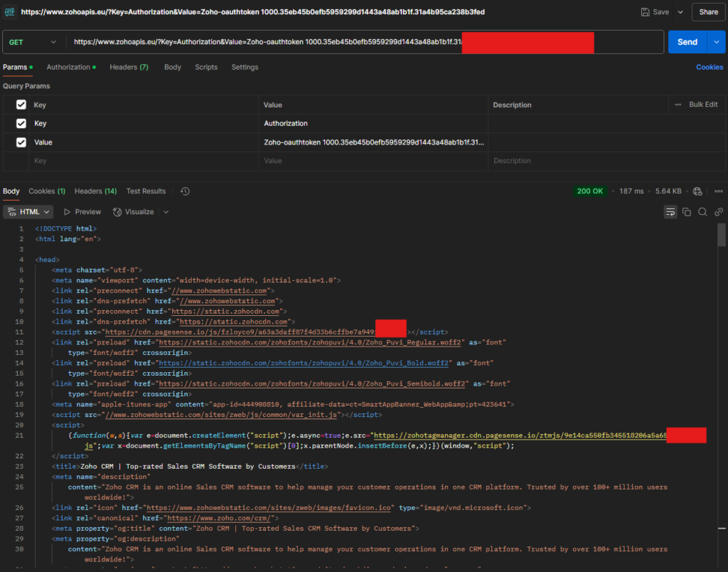Screen dimensions: 728x572
Task: Open the cdn.pagesense.io script link on line 11
Action: pos(240,332)
